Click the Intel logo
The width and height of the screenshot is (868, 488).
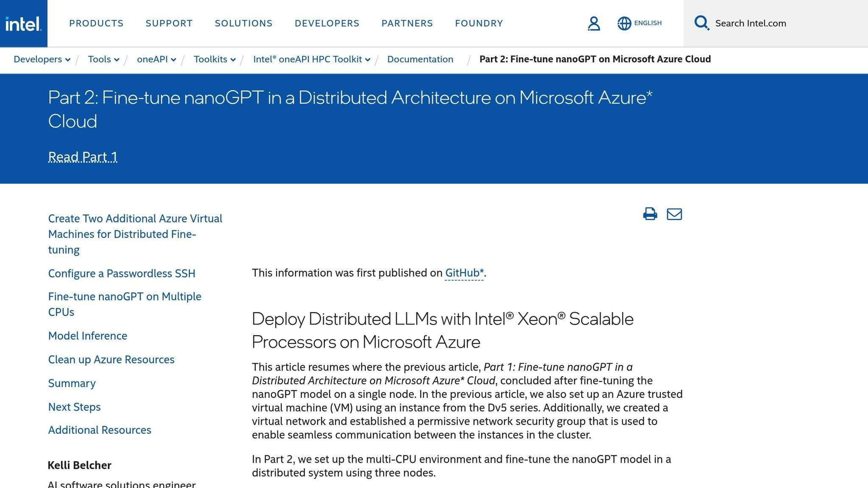[23, 24]
